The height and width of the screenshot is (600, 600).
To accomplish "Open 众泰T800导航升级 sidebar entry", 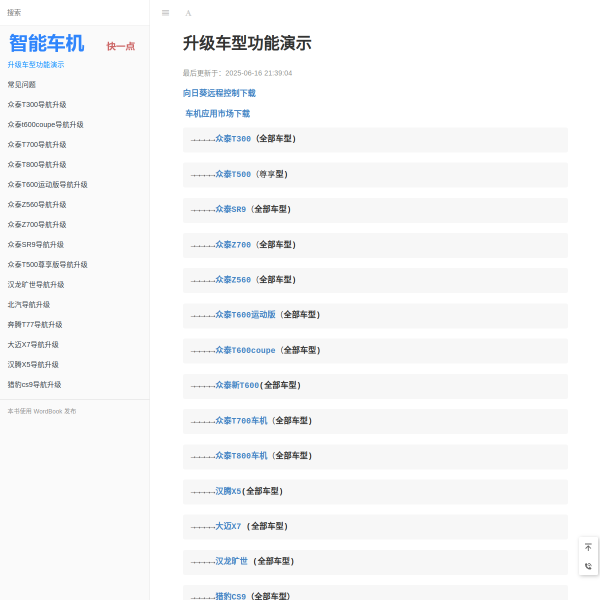I will (37, 165).
